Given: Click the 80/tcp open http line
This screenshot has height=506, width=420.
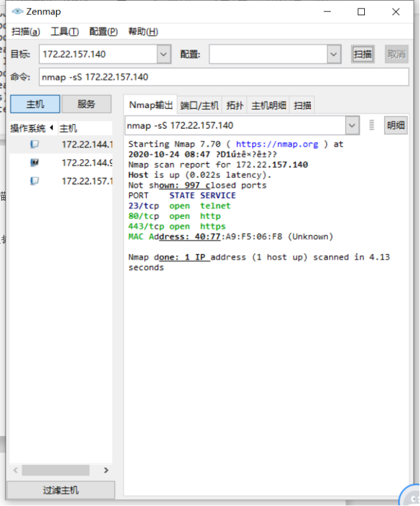Looking at the screenshot, I should click(175, 216).
